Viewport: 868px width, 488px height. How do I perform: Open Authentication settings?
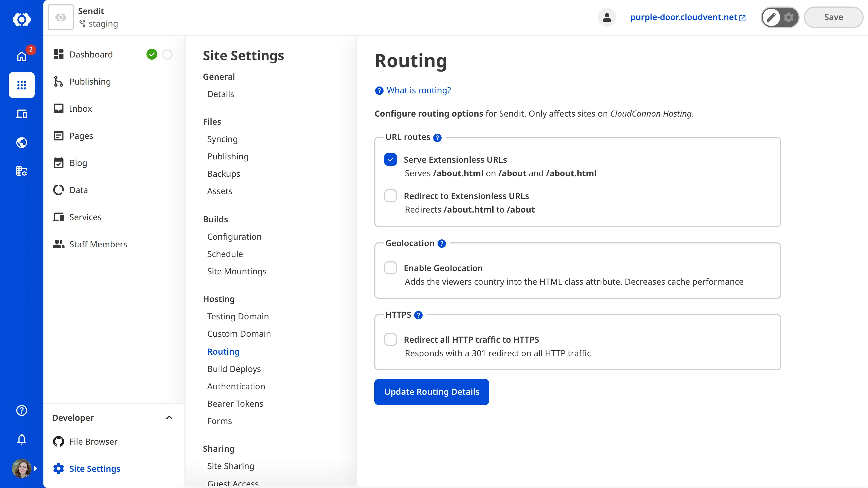tap(236, 386)
